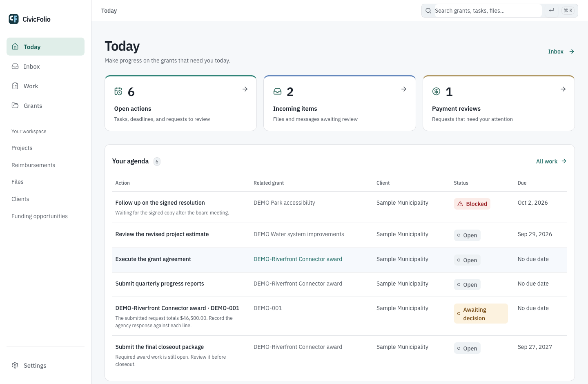Click the CivicFolio logo icon
This screenshot has height=384, width=588.
point(14,19)
